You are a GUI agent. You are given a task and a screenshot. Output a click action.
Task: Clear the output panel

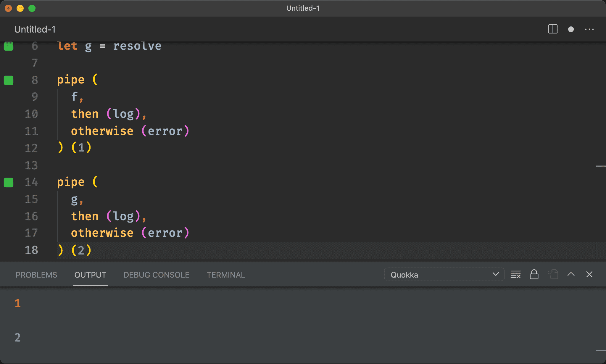pyautogui.click(x=515, y=275)
